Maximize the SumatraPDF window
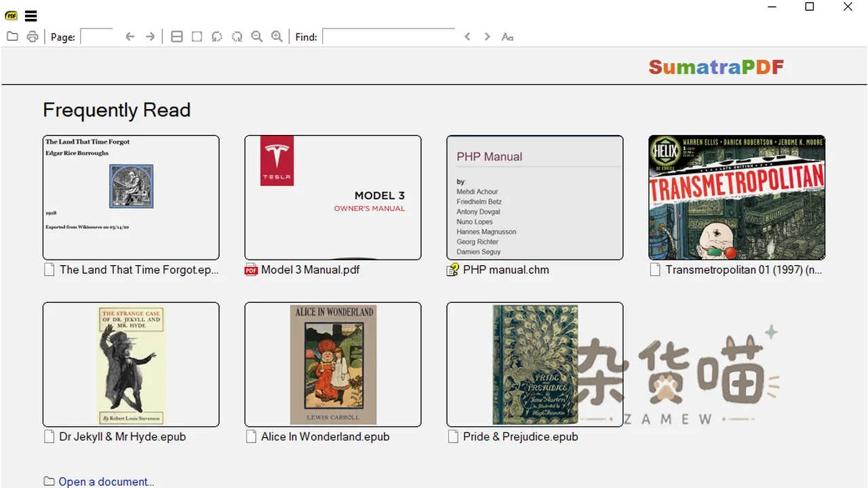868x488 pixels. [x=810, y=7]
